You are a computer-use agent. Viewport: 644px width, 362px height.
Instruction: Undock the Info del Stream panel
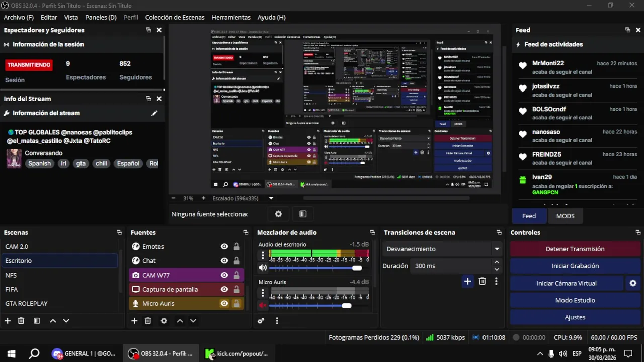148,99
